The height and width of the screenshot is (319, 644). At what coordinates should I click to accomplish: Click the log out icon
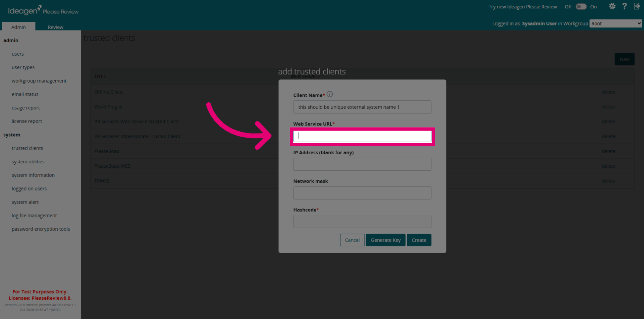tap(637, 6)
